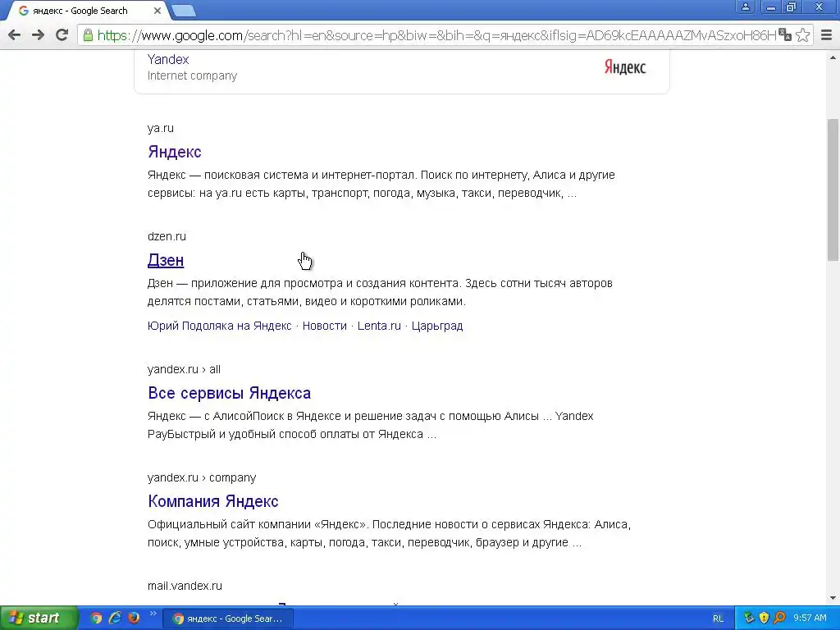Screen dimensions: 840x630
Task: Click the vertical scrollbar thumb
Action: 833,189
